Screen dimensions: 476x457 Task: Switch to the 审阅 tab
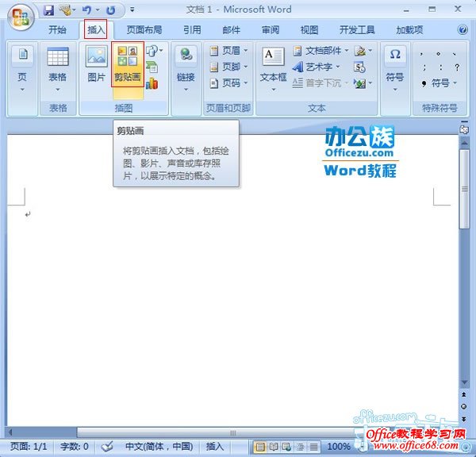[x=271, y=30]
